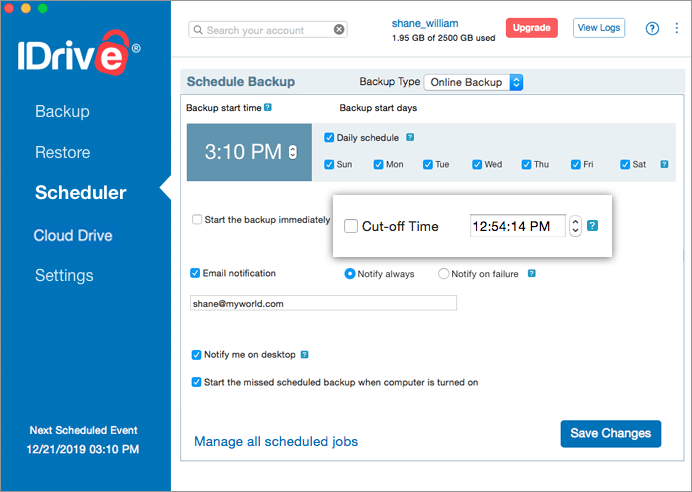Uncheck the Wed backup day

click(477, 164)
